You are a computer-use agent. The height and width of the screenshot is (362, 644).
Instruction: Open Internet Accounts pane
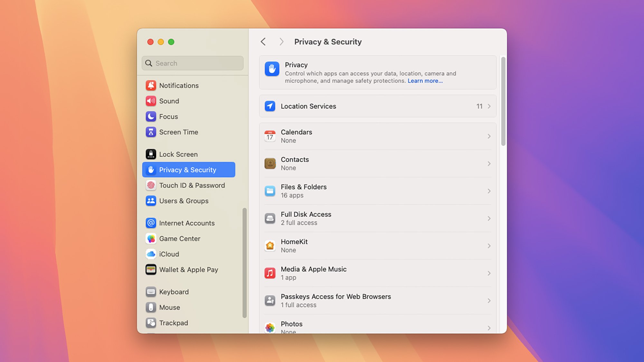pos(189,223)
